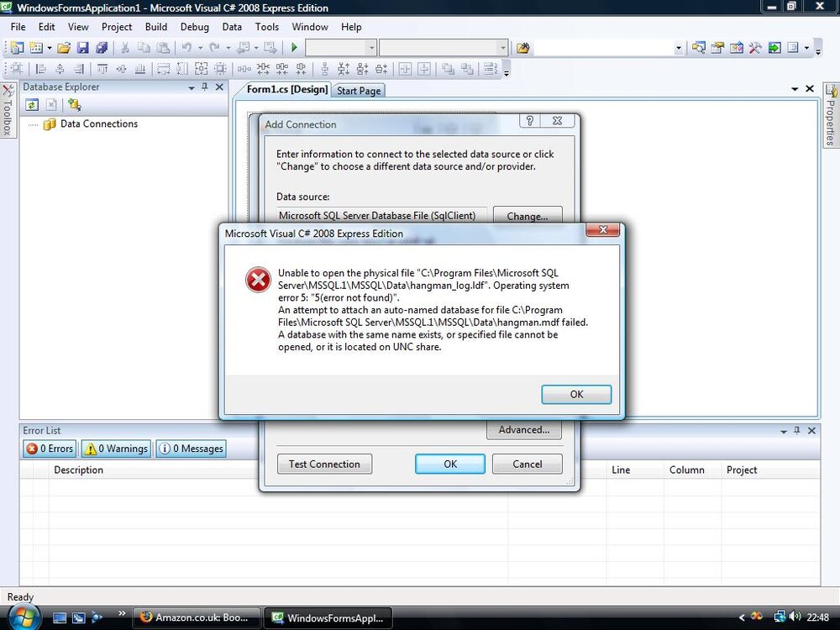Open Solution Explorer via toolbar icon
840x630 pixels.
click(698, 48)
